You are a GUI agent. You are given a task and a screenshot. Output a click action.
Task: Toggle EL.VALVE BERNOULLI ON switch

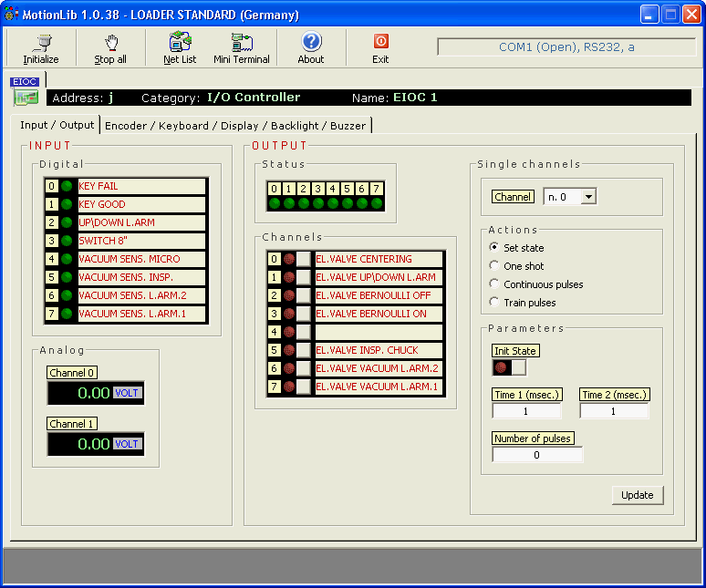(304, 314)
